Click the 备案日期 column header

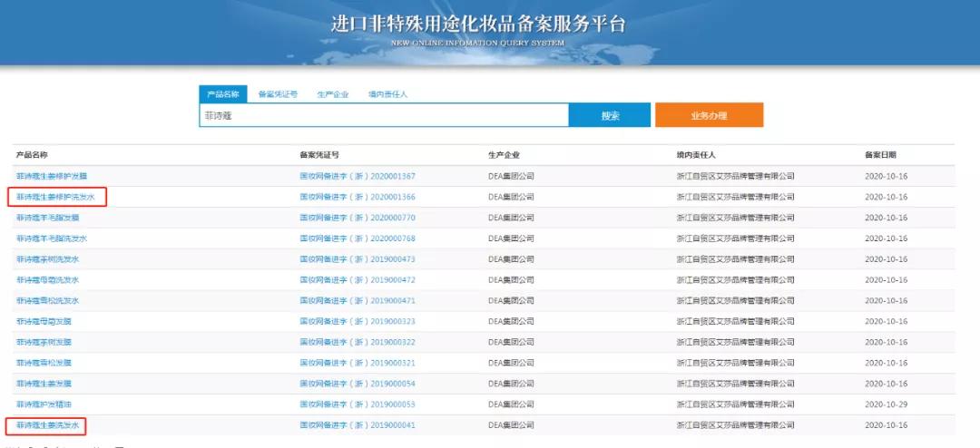coord(880,155)
